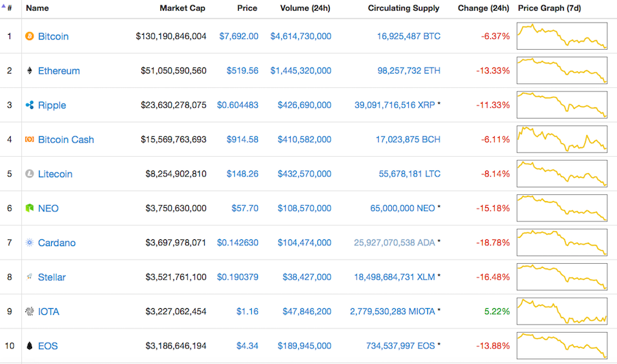This screenshot has height=364, width=617.
Task: Click Bitcoin price $7,692.00
Action: pos(239,36)
